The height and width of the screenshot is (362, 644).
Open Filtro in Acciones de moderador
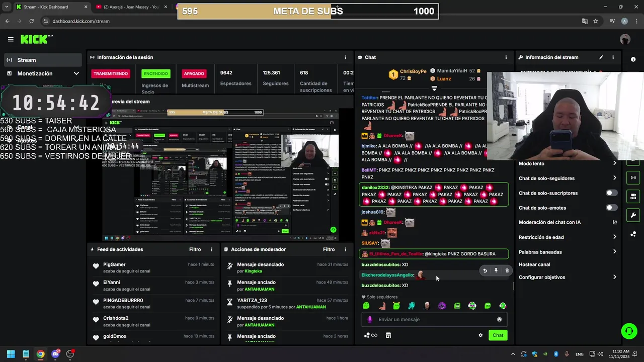(x=329, y=249)
